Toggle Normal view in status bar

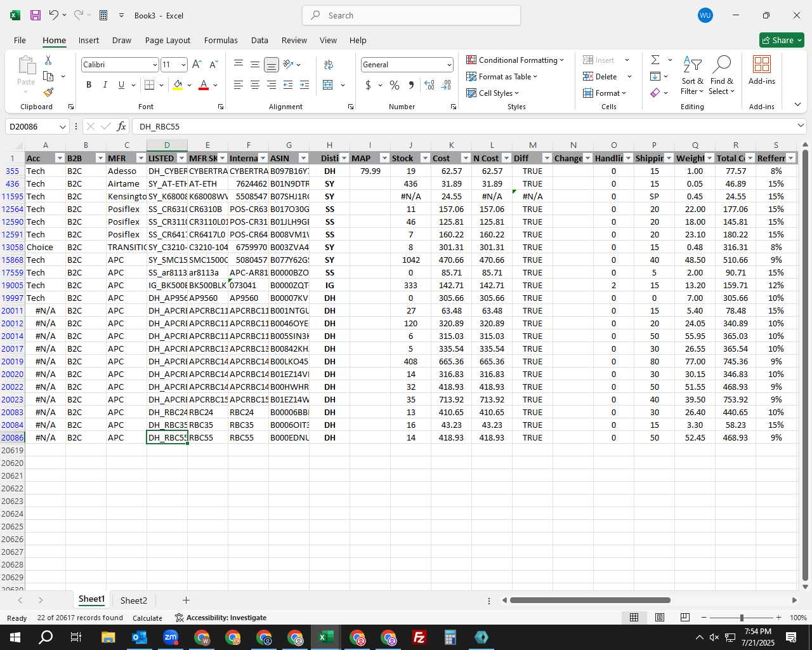(634, 618)
